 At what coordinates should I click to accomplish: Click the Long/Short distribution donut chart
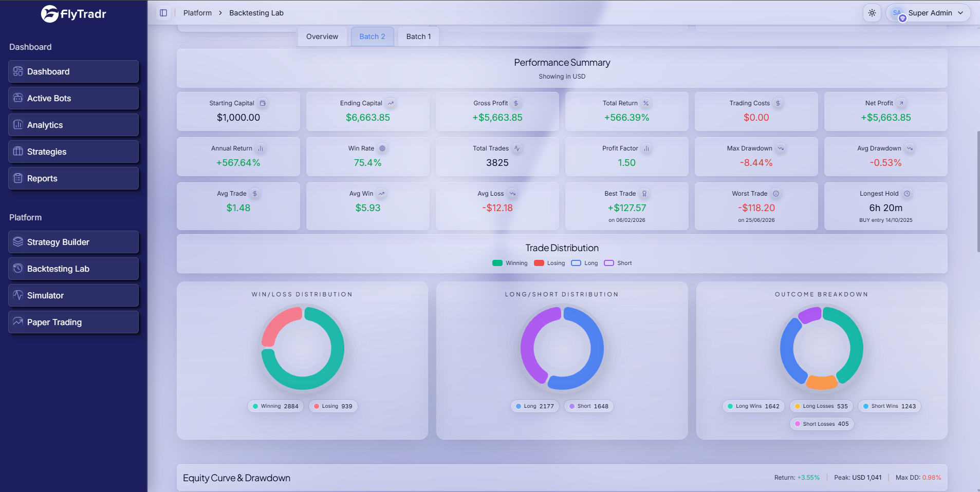pyautogui.click(x=562, y=348)
